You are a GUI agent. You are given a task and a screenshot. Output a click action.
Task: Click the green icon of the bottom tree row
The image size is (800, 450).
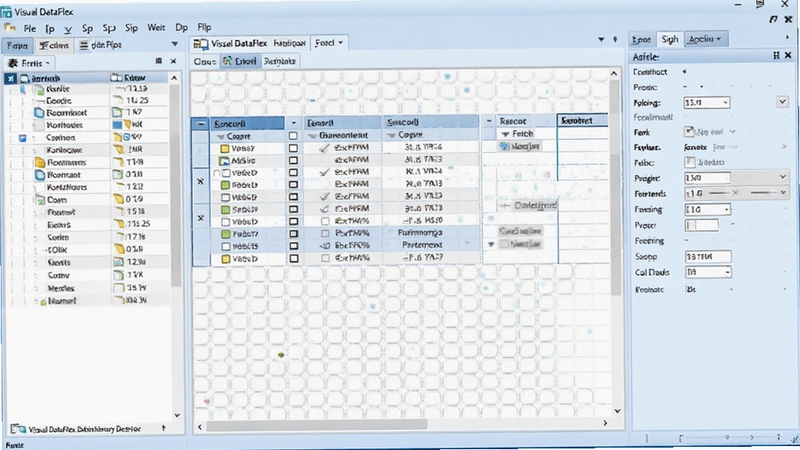[x=43, y=302]
